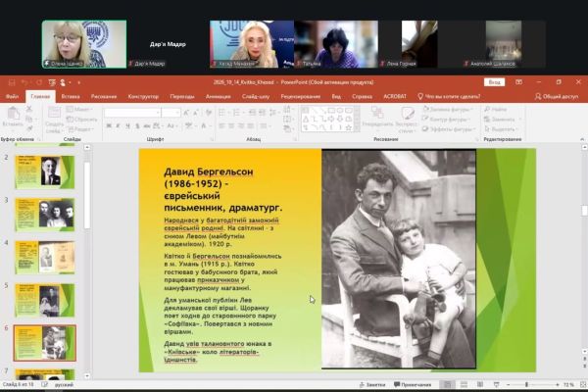Toggle text Shadow formatting
Image resolution: width=588 pixels, height=392 pixels.
[137, 126]
